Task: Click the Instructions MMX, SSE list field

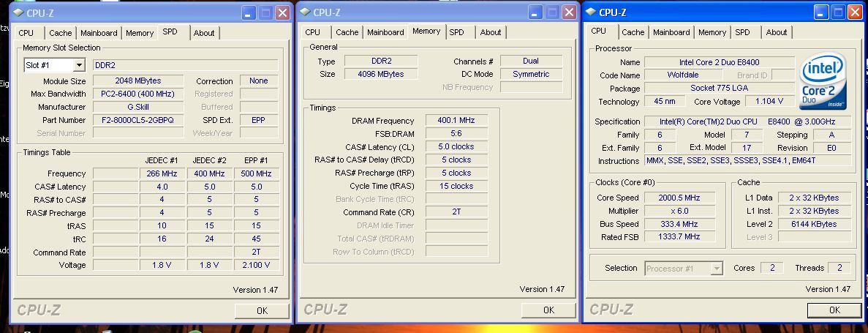Action: pos(748,161)
